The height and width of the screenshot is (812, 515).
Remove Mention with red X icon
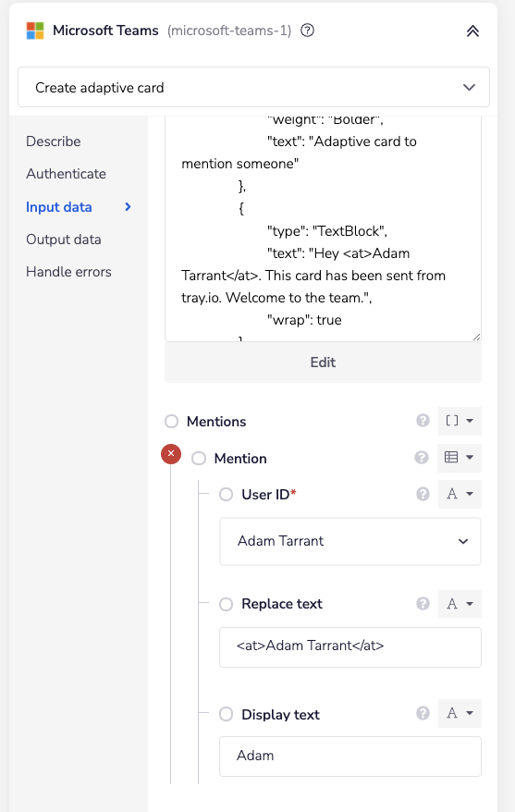point(171,454)
